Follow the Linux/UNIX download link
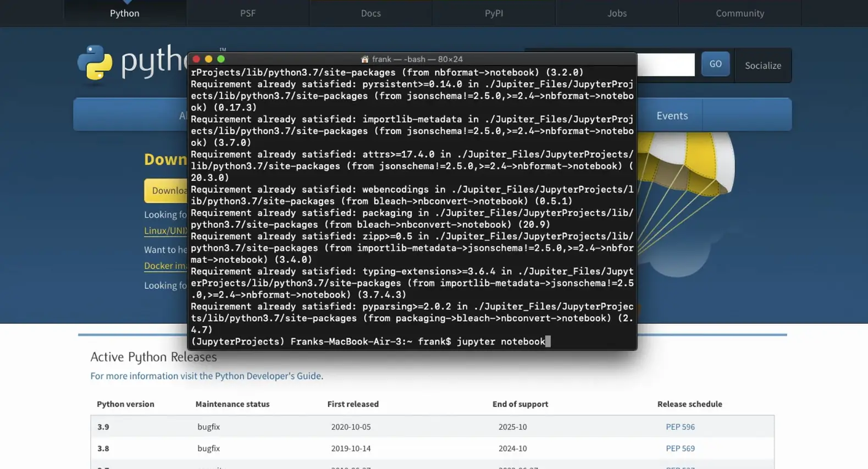868x469 pixels. click(165, 231)
